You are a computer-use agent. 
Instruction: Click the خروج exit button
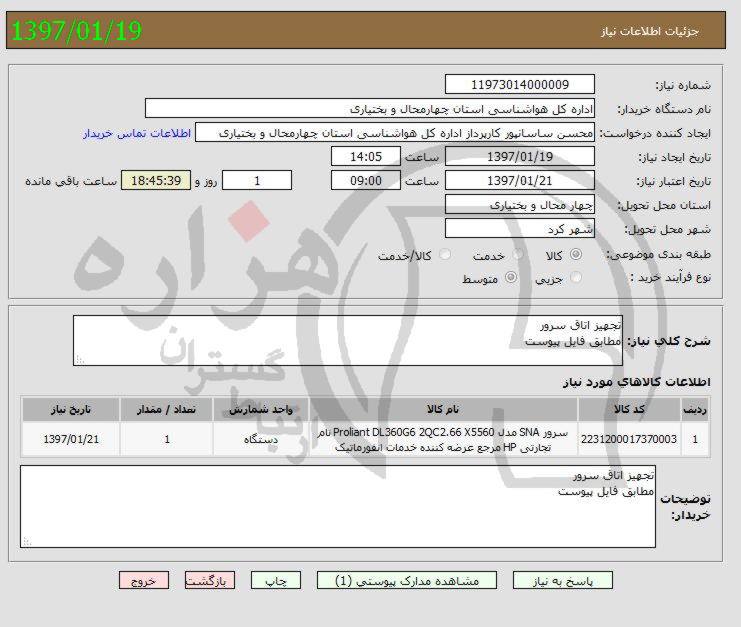[144, 580]
